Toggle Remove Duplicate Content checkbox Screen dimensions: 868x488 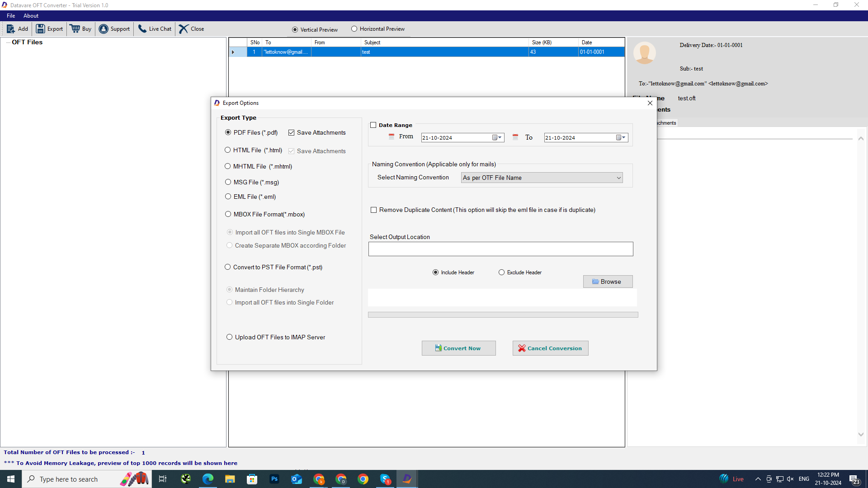coord(373,210)
